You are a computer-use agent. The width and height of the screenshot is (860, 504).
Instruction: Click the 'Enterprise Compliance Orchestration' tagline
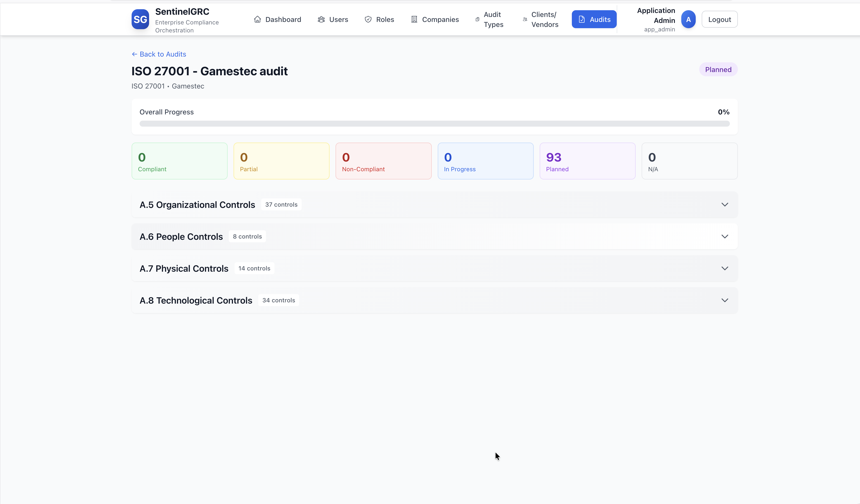(187, 26)
